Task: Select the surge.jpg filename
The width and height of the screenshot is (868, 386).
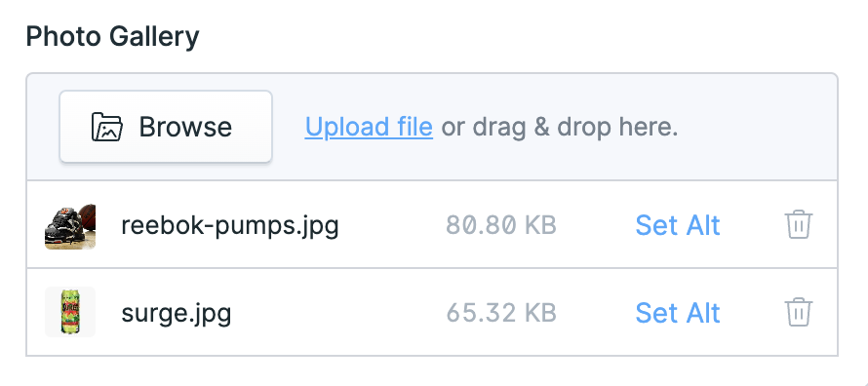Action: click(x=176, y=314)
